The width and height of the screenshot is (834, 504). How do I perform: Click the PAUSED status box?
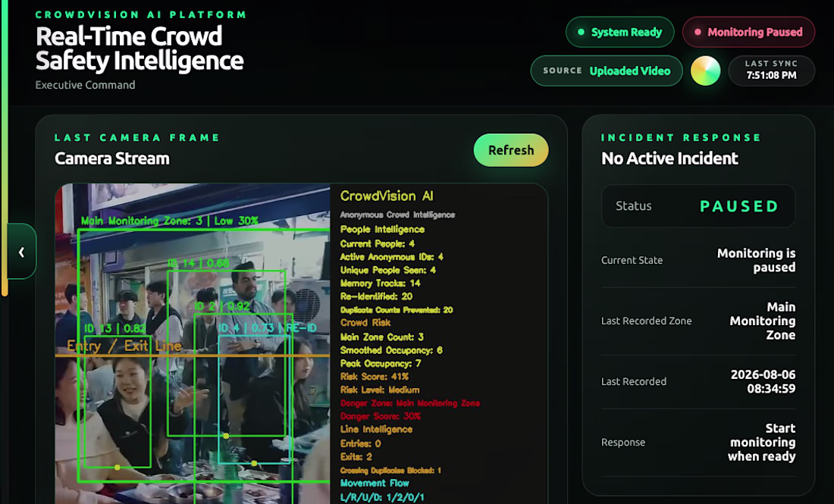698,206
